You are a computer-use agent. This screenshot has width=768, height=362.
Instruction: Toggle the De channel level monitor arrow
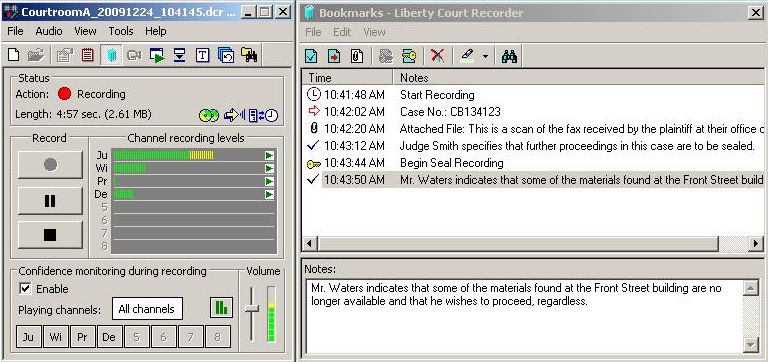[x=269, y=194]
